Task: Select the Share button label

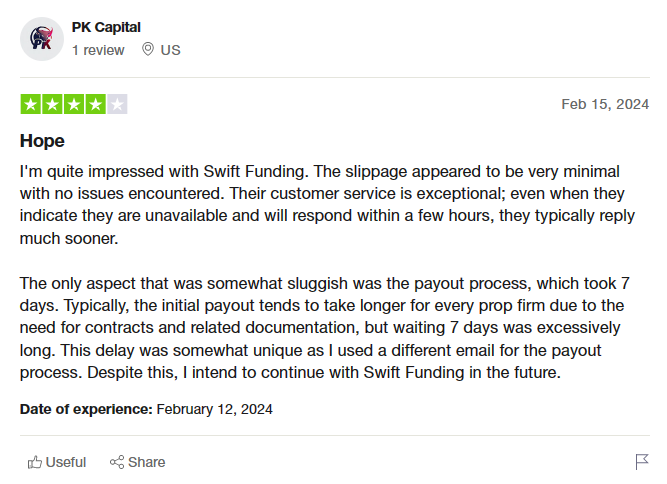Action: [x=146, y=462]
